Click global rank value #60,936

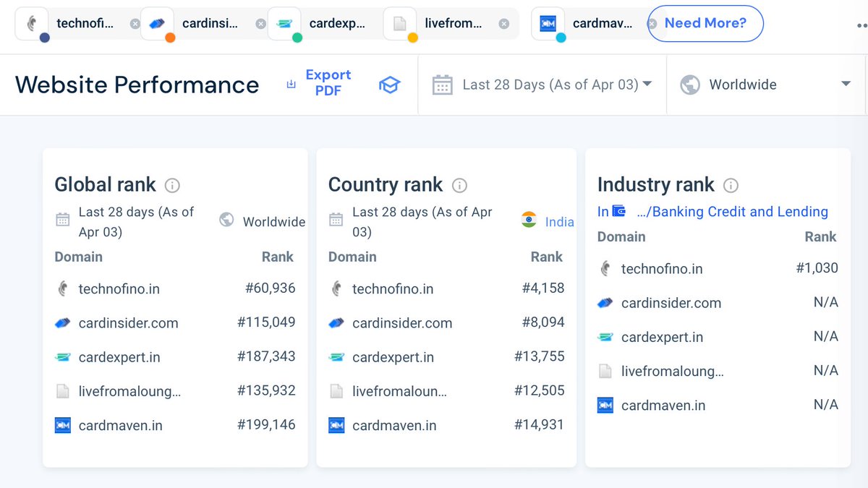(x=270, y=288)
